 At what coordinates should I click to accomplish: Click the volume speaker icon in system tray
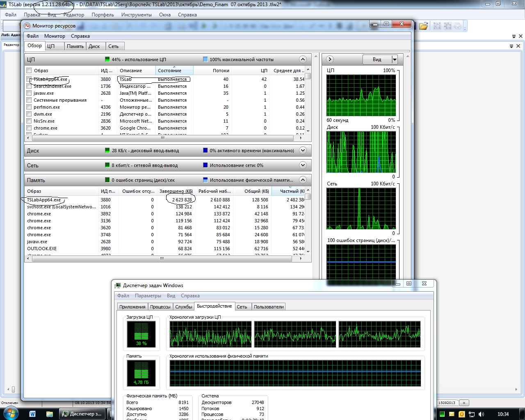click(481, 414)
